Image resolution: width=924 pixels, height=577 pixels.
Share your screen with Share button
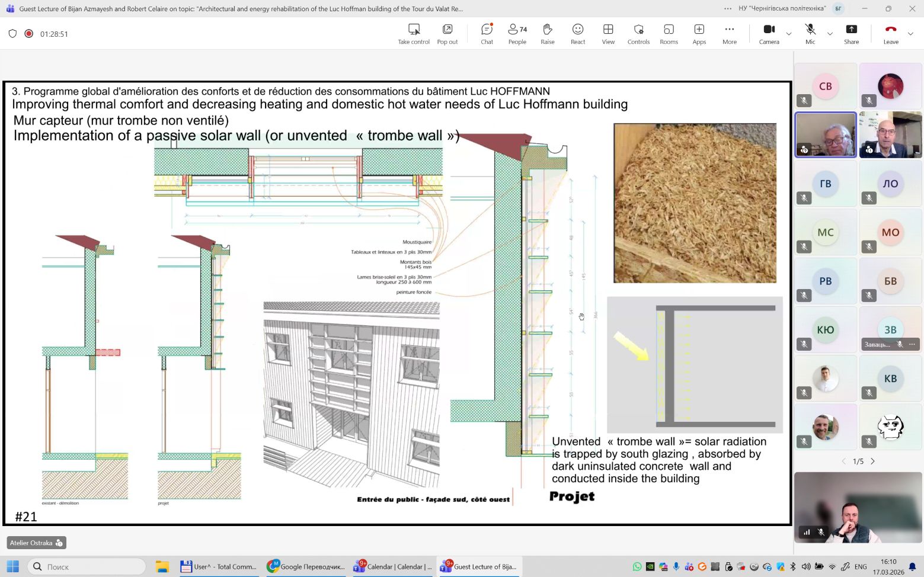tap(851, 34)
